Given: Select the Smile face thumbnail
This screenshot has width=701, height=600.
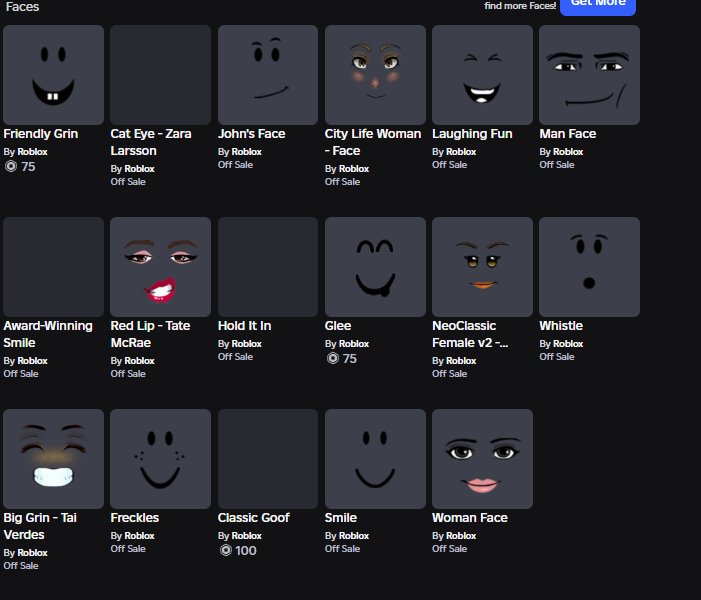Looking at the screenshot, I should 375,459.
